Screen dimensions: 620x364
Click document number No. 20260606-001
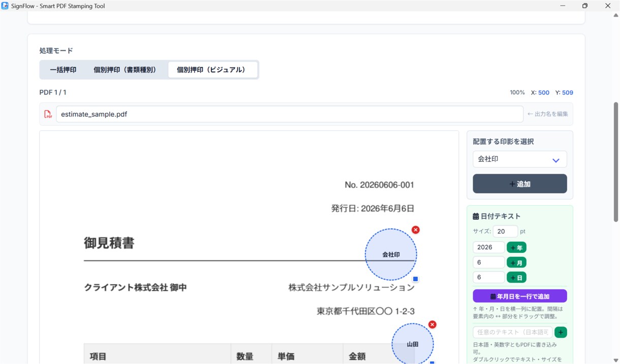[x=379, y=185]
